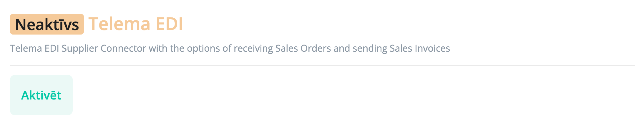Click the green Aktivēt label text
The height and width of the screenshot is (124, 644).
41,95
